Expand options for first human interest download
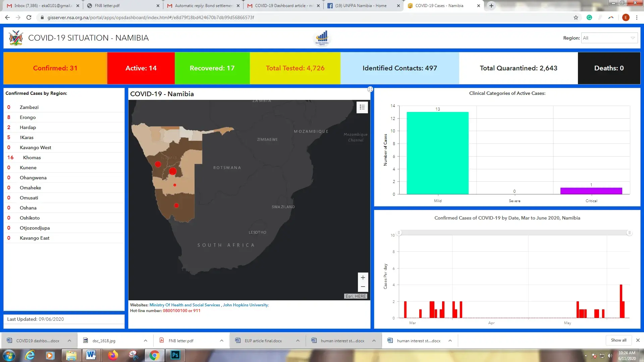This screenshot has width=644, height=362. point(374,341)
